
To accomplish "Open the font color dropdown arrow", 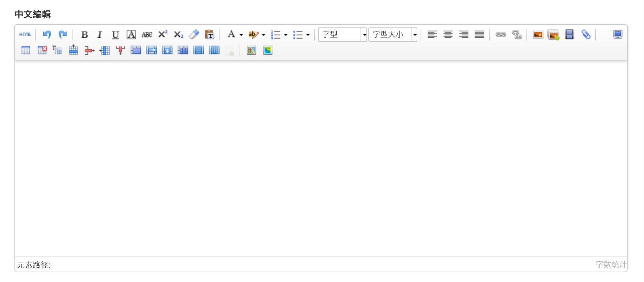I will pos(241,35).
